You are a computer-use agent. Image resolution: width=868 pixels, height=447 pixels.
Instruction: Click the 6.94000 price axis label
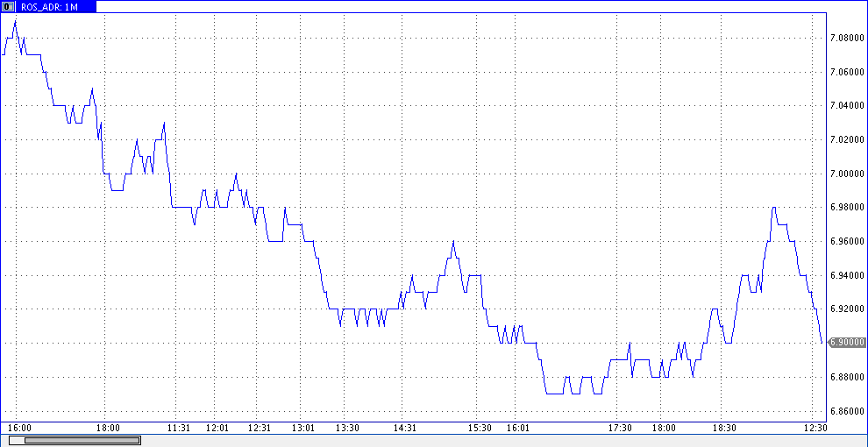(x=848, y=275)
